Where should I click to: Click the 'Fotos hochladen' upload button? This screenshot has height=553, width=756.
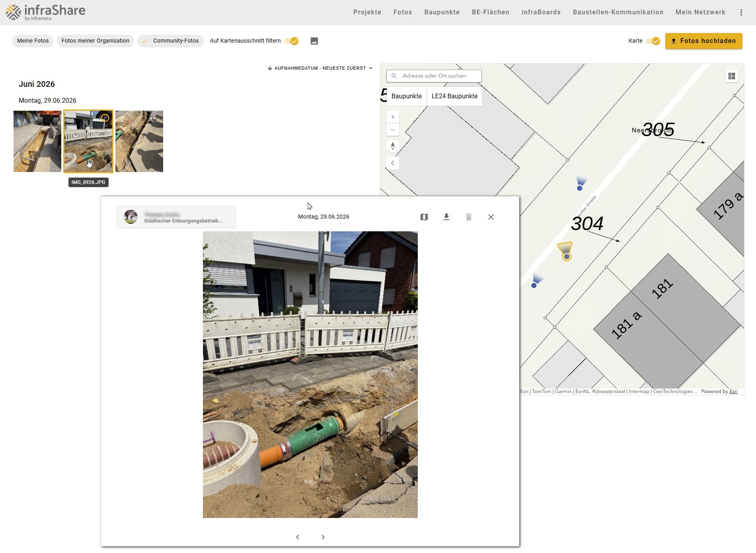point(703,41)
